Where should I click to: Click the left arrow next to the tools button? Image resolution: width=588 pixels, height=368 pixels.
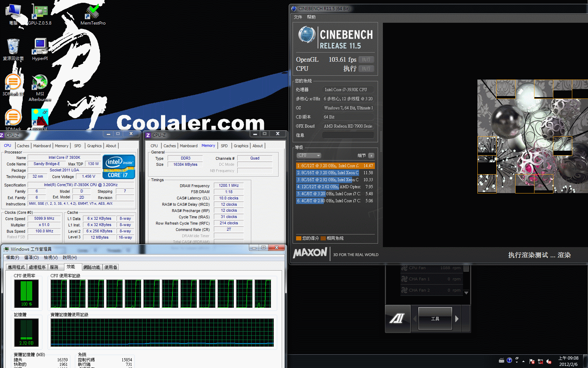[415, 319]
